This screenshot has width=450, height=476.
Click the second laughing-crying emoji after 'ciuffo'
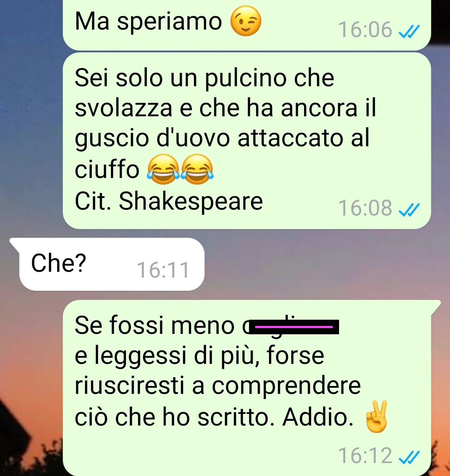coord(197,169)
